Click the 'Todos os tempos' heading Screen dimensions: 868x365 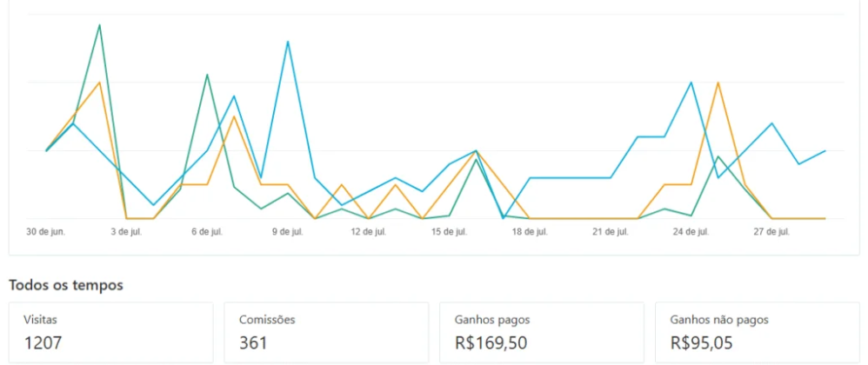coord(66,285)
